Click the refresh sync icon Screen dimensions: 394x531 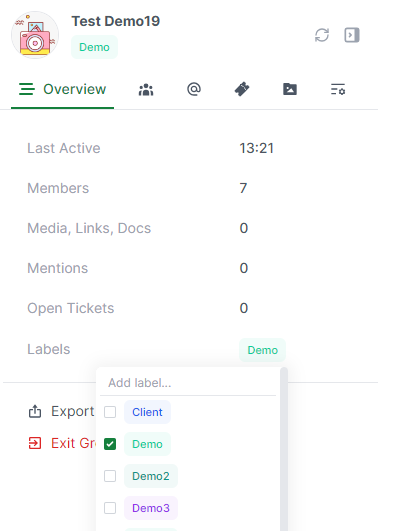pyautogui.click(x=322, y=35)
